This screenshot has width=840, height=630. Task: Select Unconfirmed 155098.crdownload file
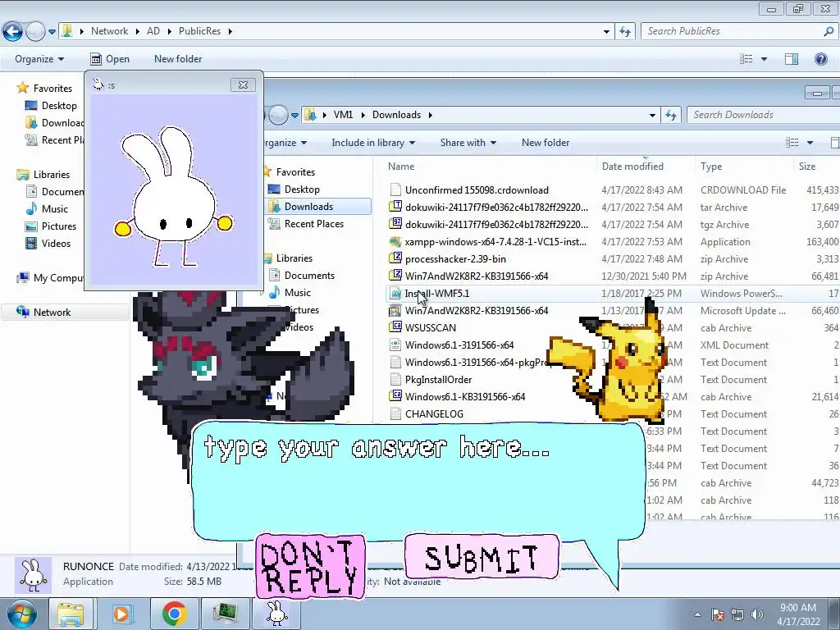(x=477, y=190)
